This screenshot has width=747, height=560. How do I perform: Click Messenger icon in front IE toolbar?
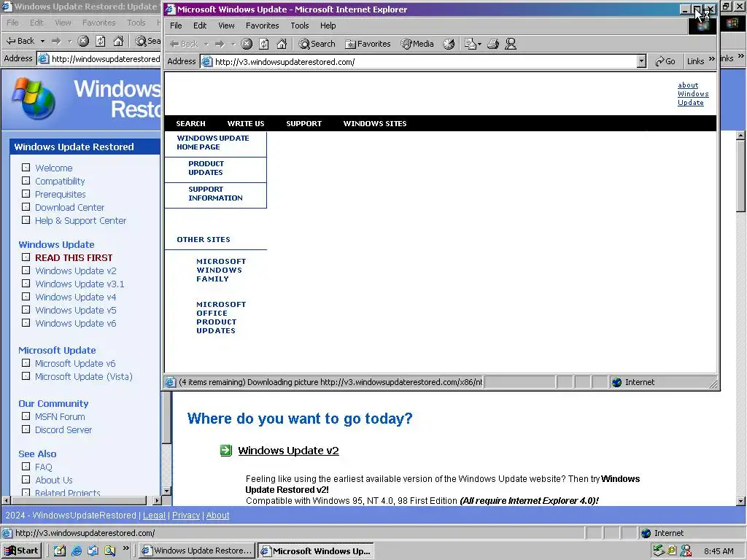click(x=511, y=44)
